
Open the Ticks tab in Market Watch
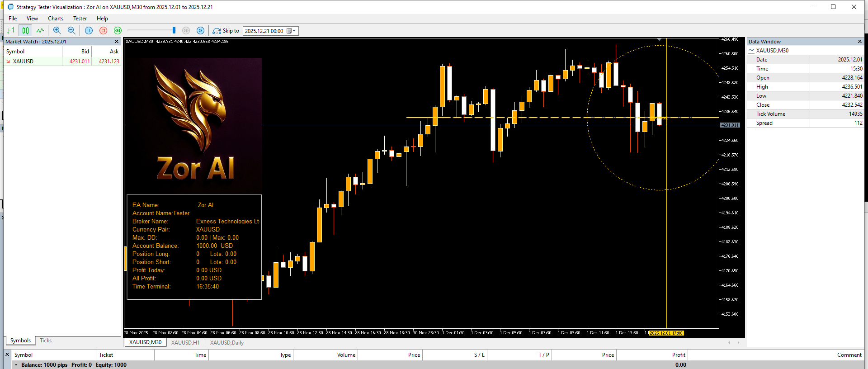tap(46, 341)
